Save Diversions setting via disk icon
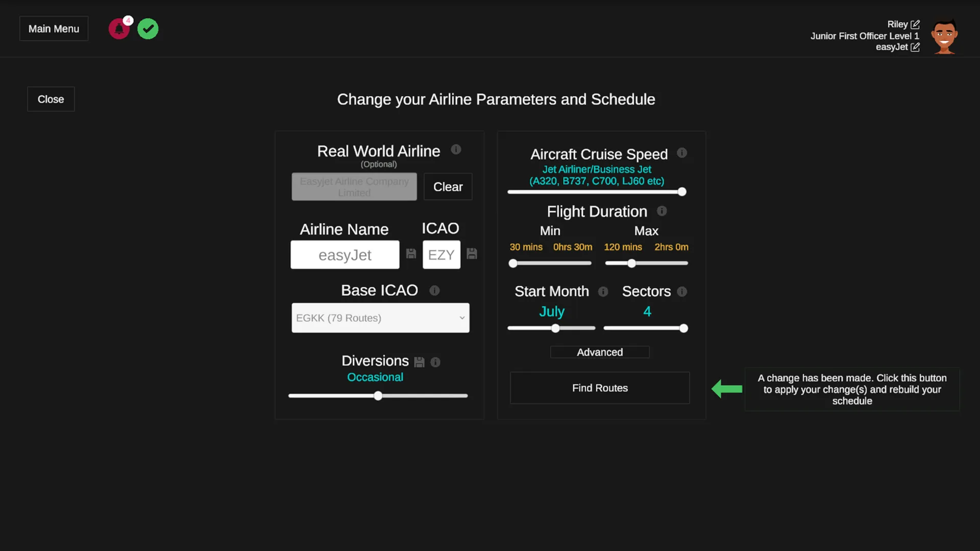 click(419, 362)
